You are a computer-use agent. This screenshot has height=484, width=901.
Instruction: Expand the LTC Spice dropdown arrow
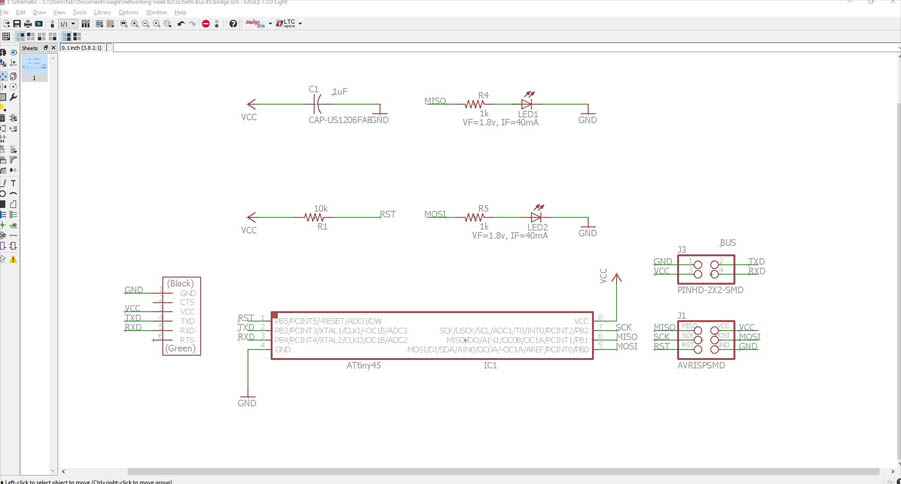tap(300, 24)
